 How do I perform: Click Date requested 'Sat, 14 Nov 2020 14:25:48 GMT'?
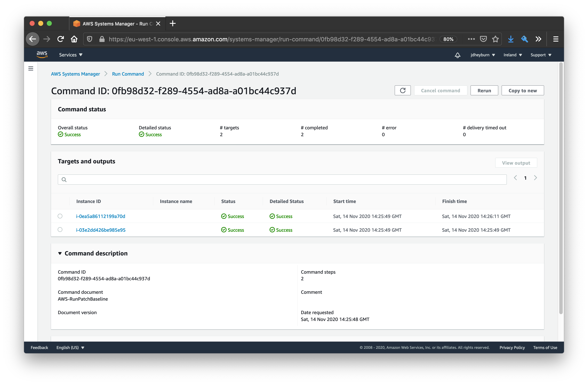tap(335, 319)
